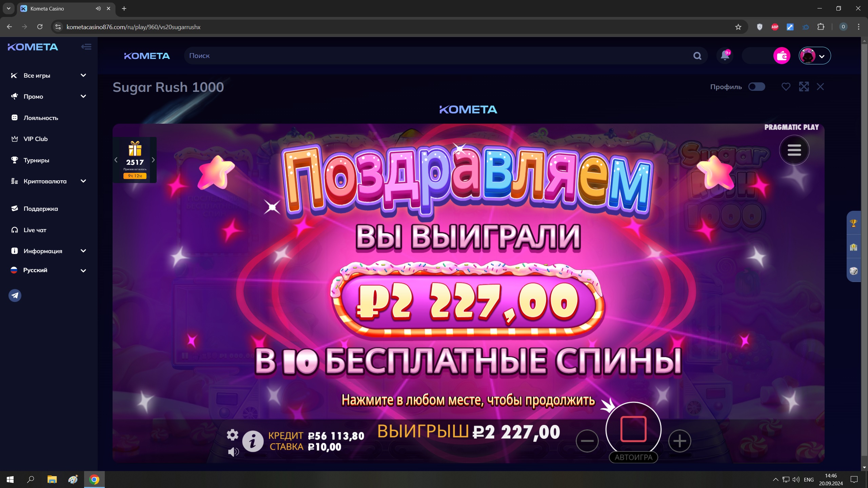Increase bet with the plus button
868x488 pixels.
click(x=679, y=441)
